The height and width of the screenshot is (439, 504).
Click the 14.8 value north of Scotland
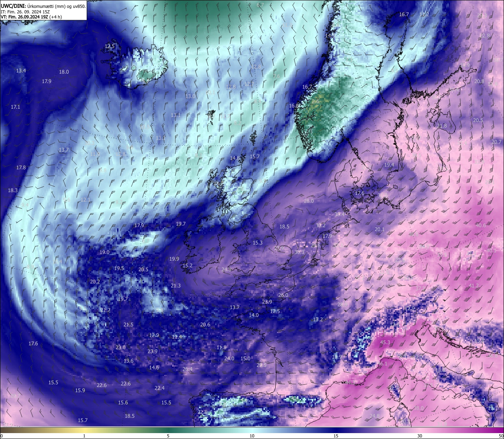tap(235, 158)
